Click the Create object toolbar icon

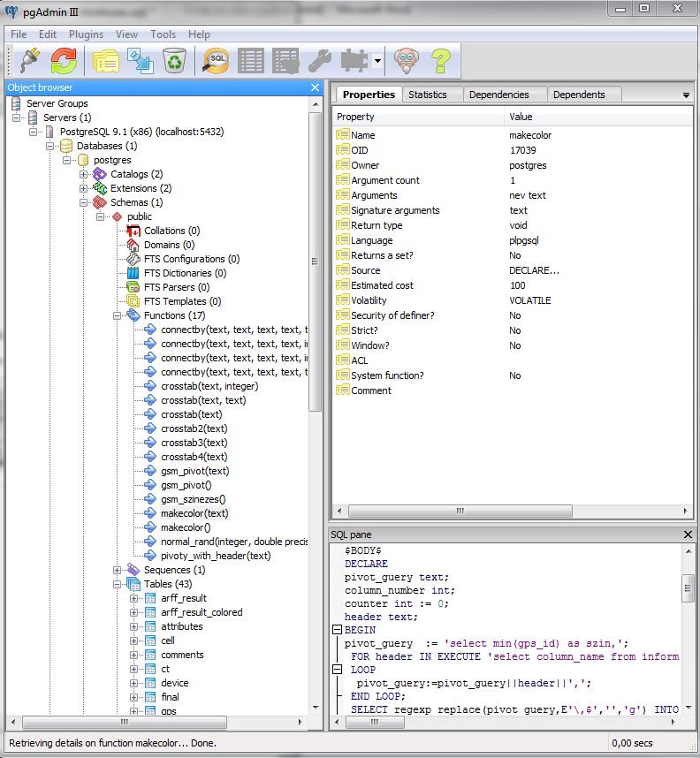click(141, 61)
